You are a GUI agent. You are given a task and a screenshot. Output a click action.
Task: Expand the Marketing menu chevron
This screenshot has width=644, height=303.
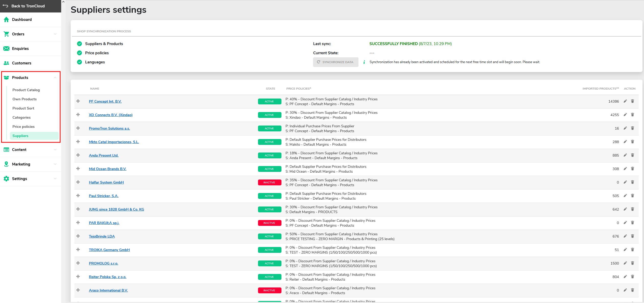55,164
